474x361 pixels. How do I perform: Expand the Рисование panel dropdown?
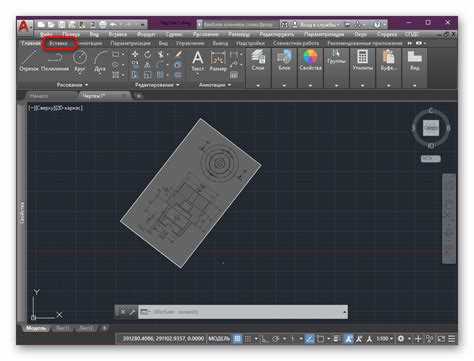(x=72, y=85)
